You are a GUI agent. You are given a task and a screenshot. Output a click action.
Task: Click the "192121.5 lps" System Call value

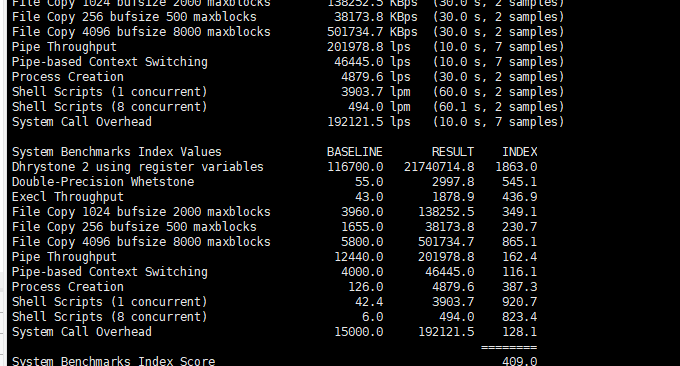pos(369,122)
